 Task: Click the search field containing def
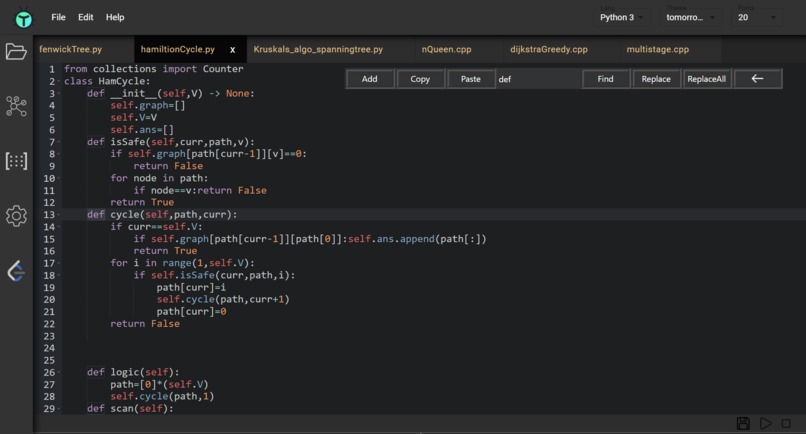tap(538, 79)
